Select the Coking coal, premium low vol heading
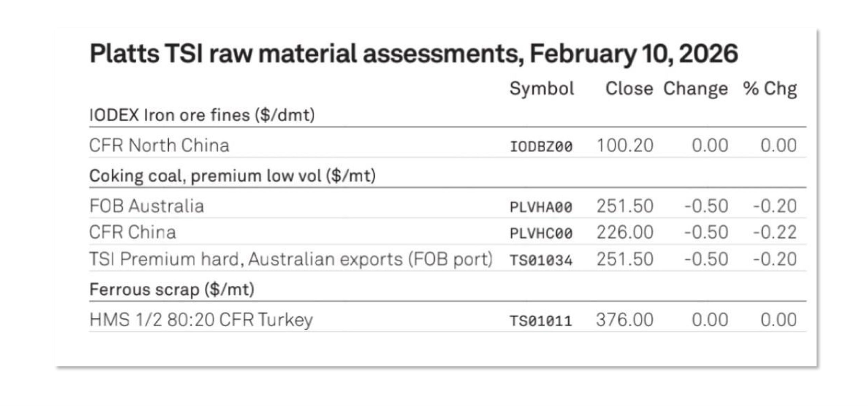Screen dimensions: 868x409 (232, 176)
